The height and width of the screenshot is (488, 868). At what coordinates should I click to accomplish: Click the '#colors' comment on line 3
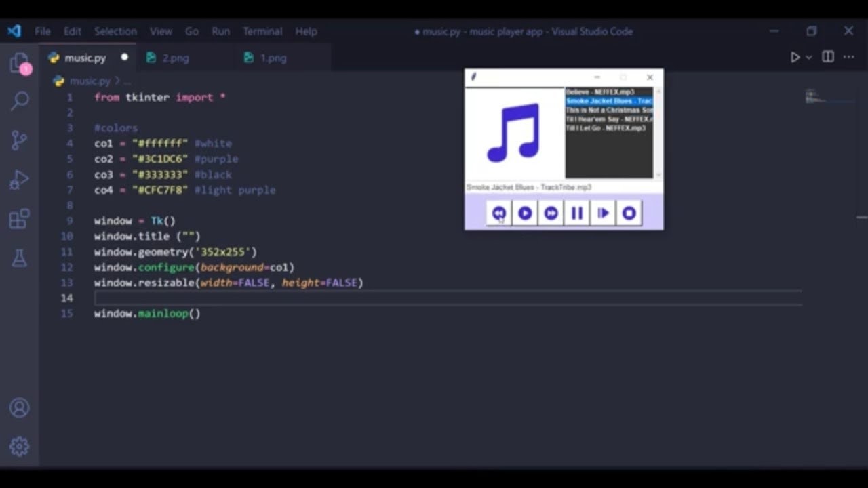coord(116,128)
